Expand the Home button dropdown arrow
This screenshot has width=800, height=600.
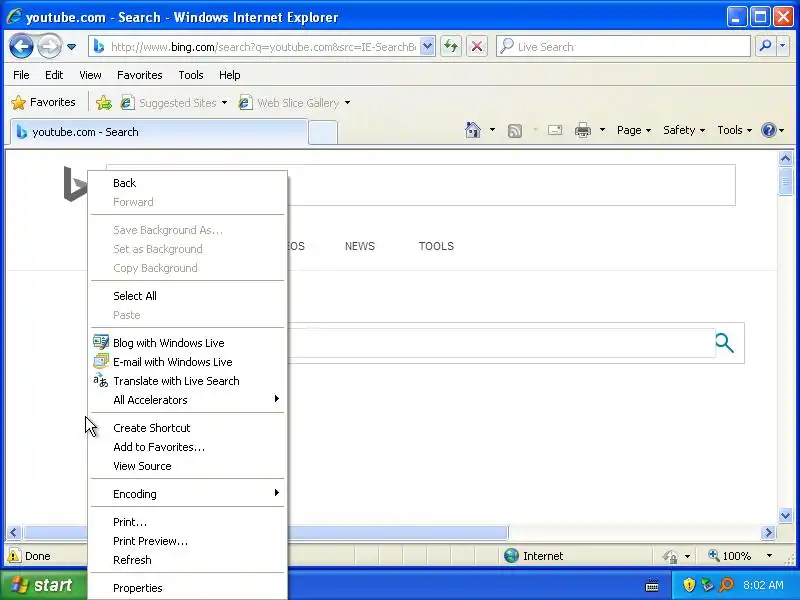[492, 130]
